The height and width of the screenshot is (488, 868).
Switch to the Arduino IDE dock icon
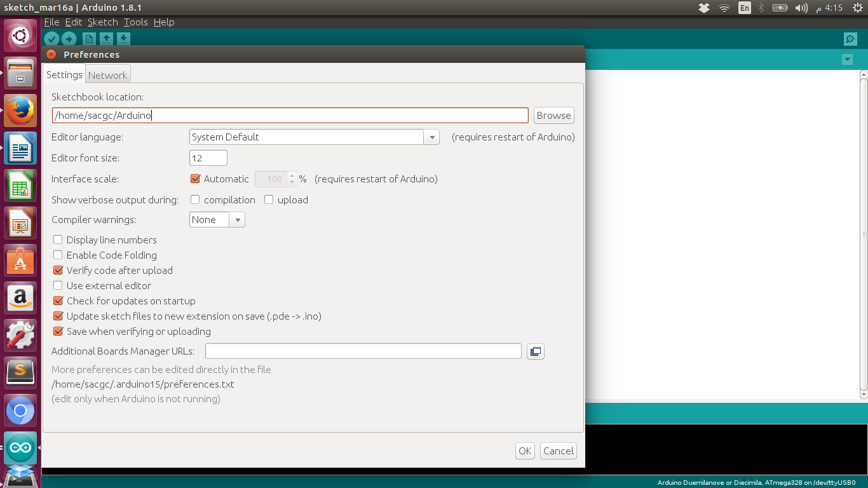20,448
